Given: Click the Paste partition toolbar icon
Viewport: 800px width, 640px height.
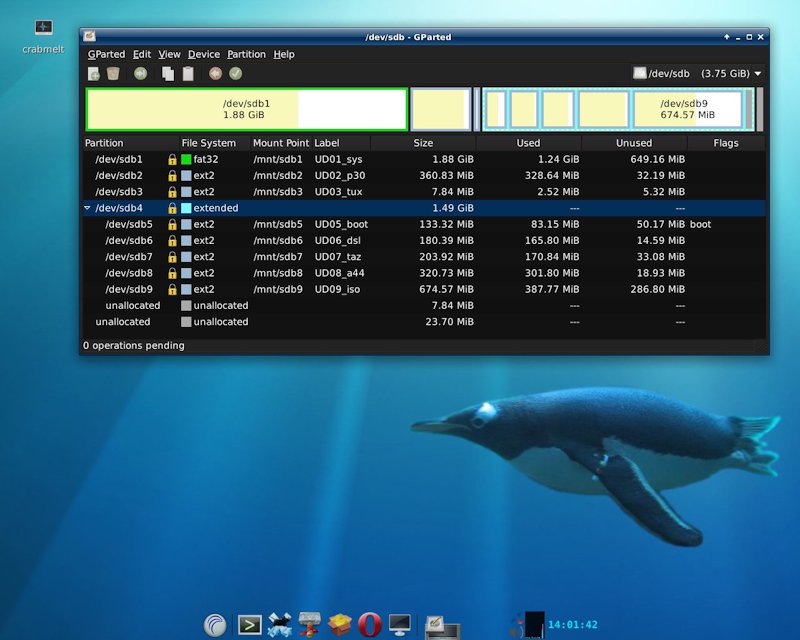Looking at the screenshot, I should pyautogui.click(x=187, y=73).
